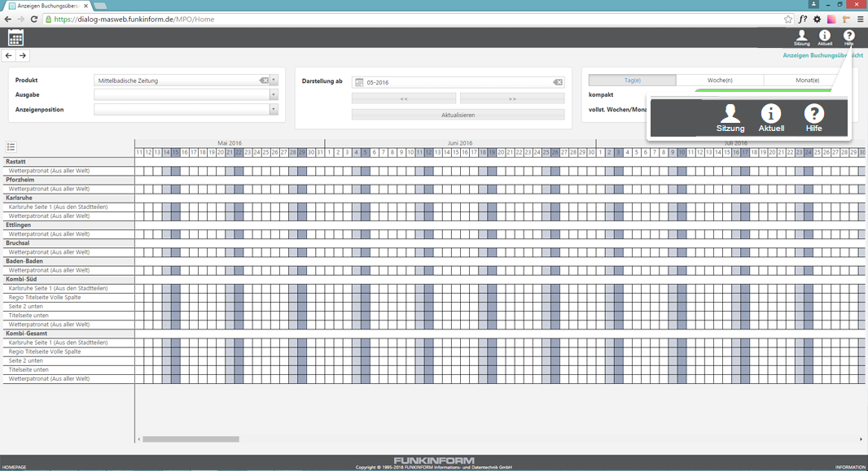
Task: Select the Karlsruhe group row
Action: pos(68,198)
